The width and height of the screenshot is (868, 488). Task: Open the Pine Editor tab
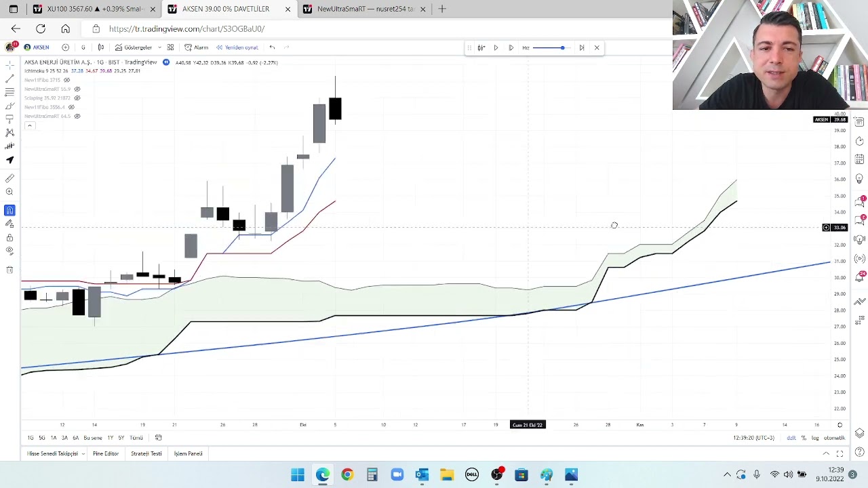point(106,453)
